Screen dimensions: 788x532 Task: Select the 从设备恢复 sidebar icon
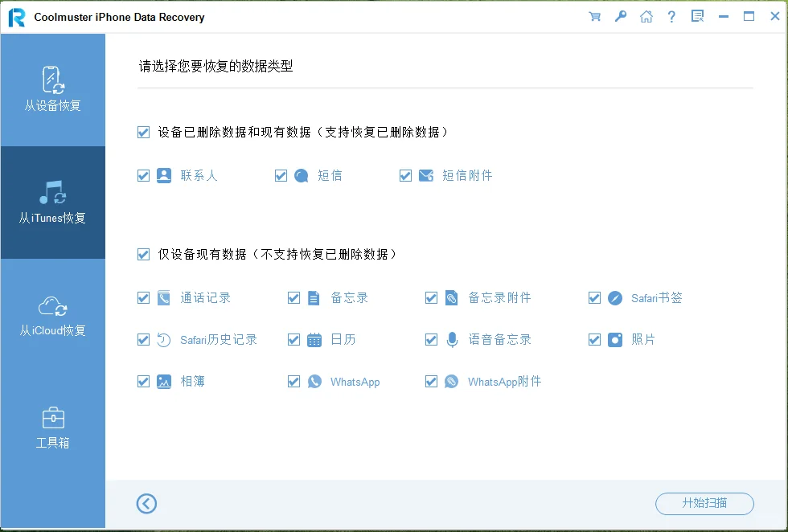[x=52, y=83]
